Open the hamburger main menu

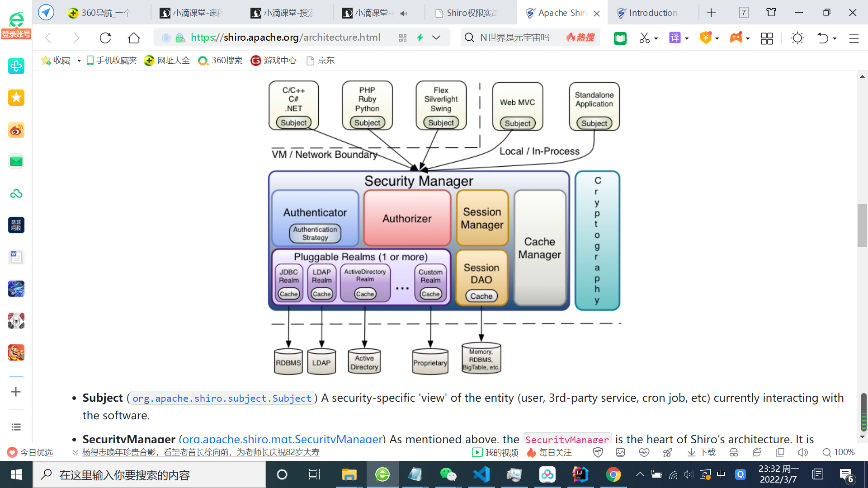[x=854, y=38]
